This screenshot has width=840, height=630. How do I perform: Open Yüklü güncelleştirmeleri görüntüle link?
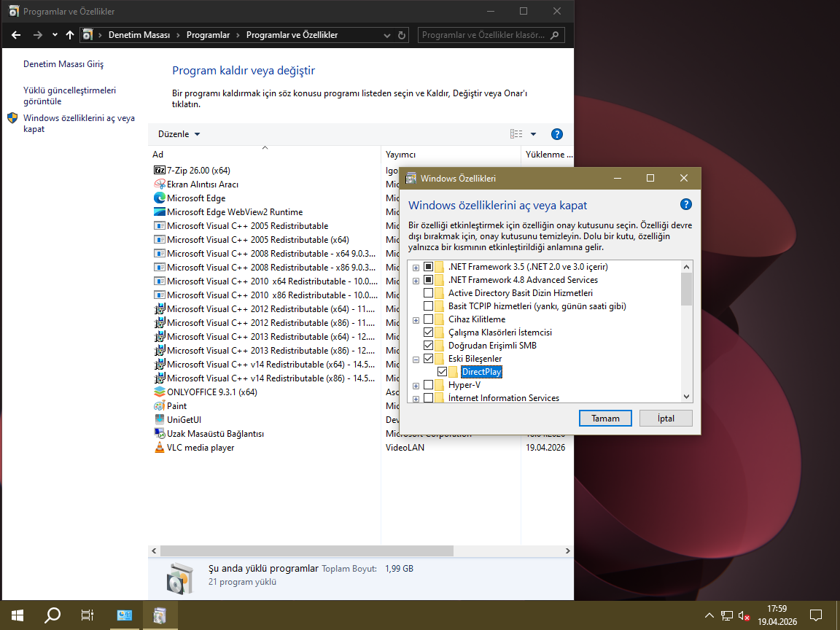coord(70,96)
